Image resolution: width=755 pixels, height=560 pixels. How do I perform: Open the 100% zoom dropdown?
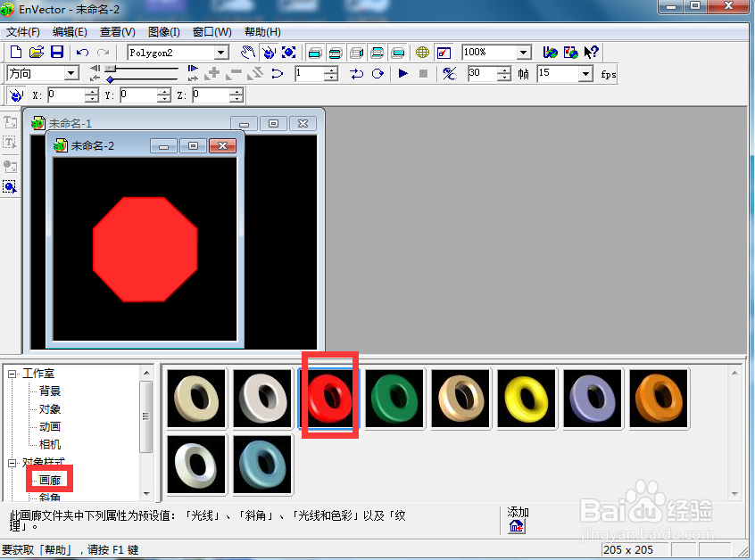(x=523, y=52)
